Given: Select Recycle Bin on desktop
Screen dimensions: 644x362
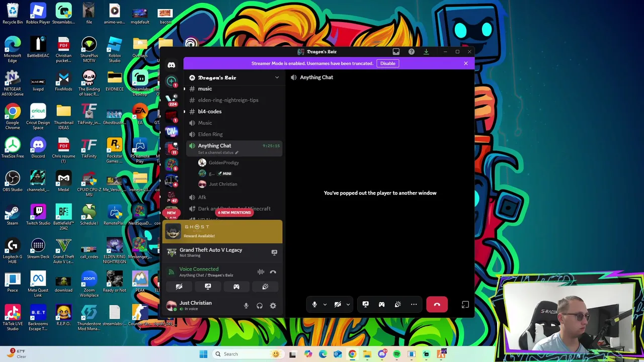Looking at the screenshot, I should point(13,15).
